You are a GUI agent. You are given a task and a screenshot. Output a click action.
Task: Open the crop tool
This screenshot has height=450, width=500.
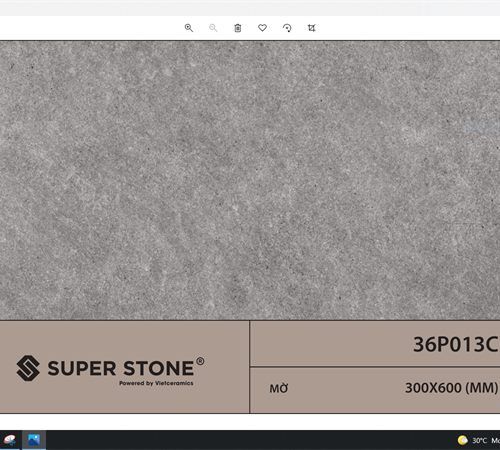pyautogui.click(x=311, y=28)
